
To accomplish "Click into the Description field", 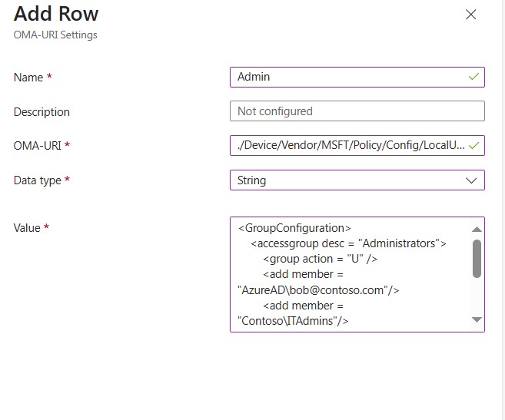I will (x=357, y=111).
